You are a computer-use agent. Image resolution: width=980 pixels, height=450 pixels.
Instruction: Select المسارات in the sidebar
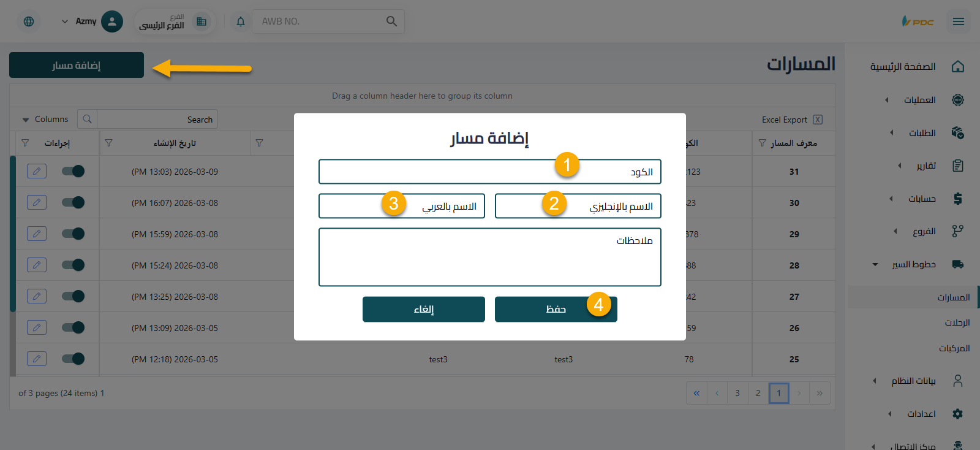point(955,297)
